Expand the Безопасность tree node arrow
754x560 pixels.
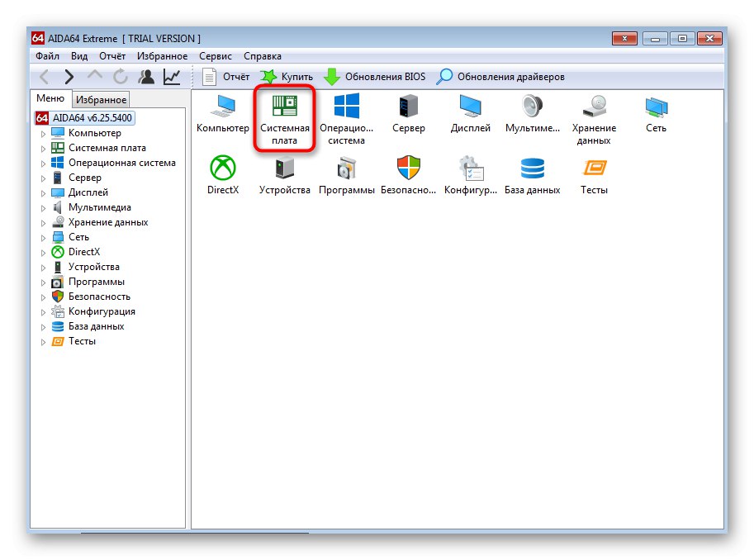tap(43, 297)
